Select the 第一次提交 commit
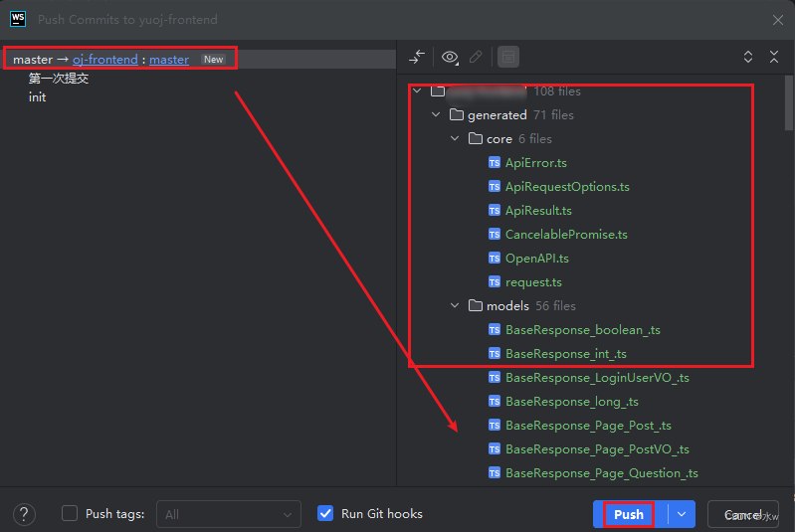 pyautogui.click(x=59, y=78)
